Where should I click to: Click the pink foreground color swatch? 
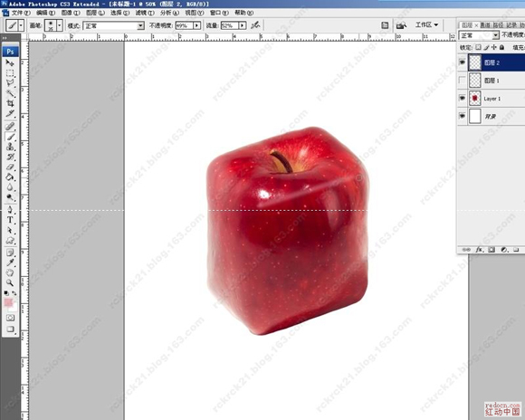[x=8, y=302]
